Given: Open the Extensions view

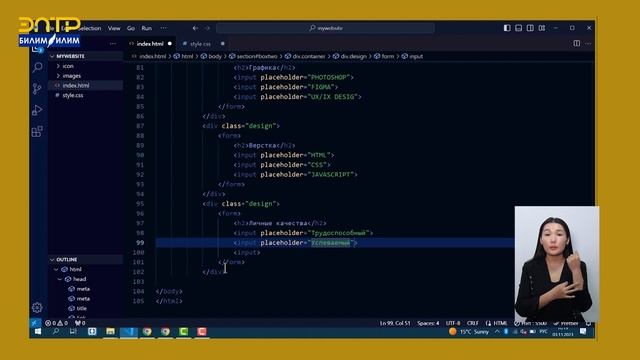Looking at the screenshot, I should [37, 131].
